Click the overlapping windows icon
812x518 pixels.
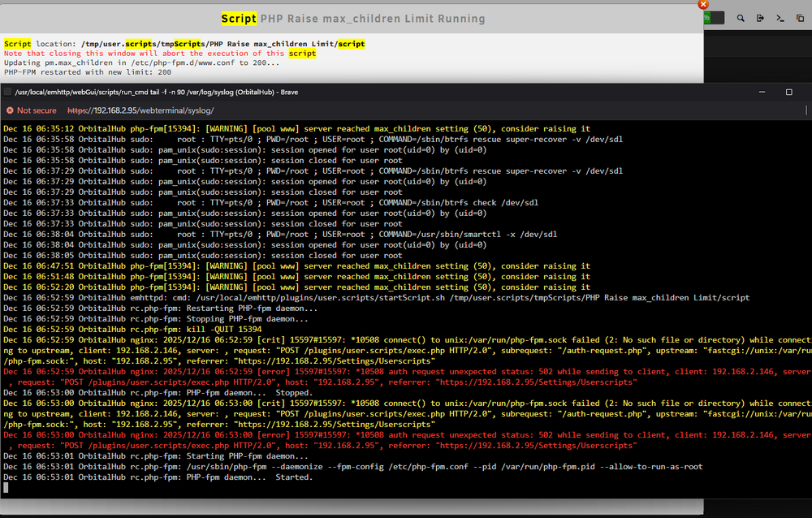click(x=800, y=18)
